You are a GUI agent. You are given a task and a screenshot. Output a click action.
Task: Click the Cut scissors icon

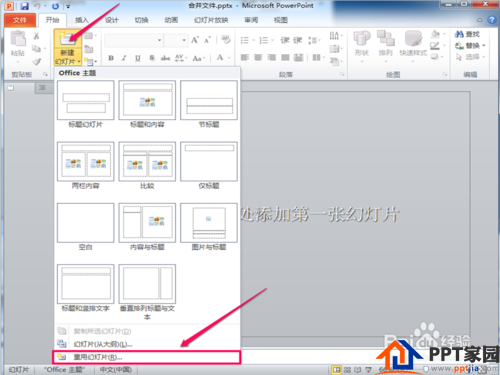[x=36, y=36]
